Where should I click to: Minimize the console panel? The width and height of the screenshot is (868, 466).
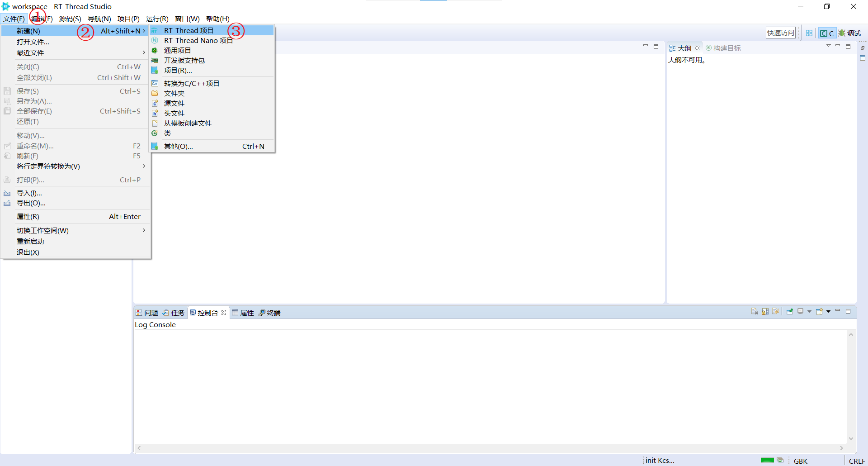coord(838,311)
